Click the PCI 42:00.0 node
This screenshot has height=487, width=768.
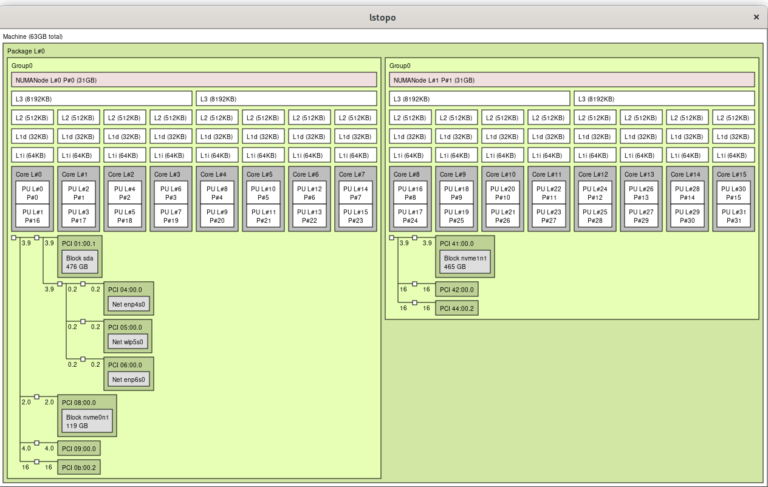click(x=457, y=288)
